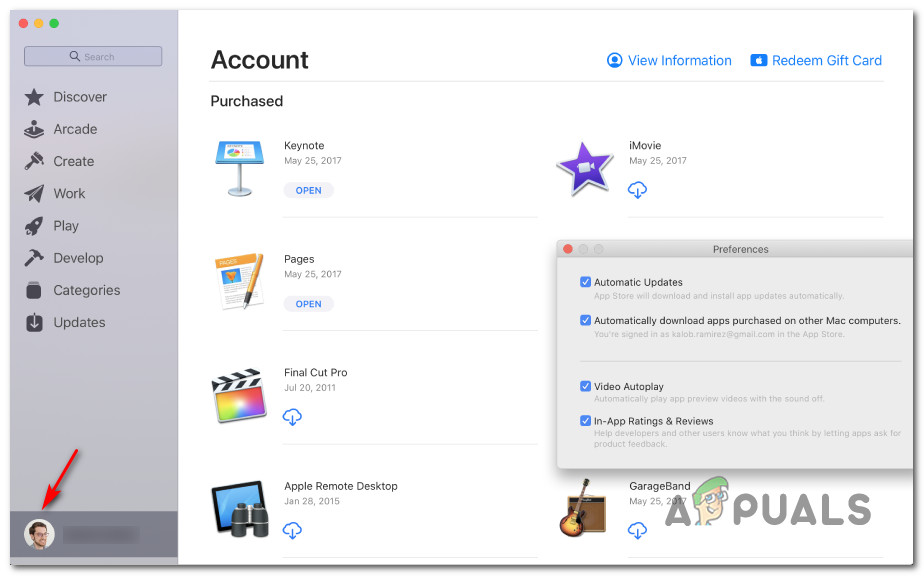The image size is (924, 576).
Task: Click the Pages app icon
Action: (x=239, y=282)
